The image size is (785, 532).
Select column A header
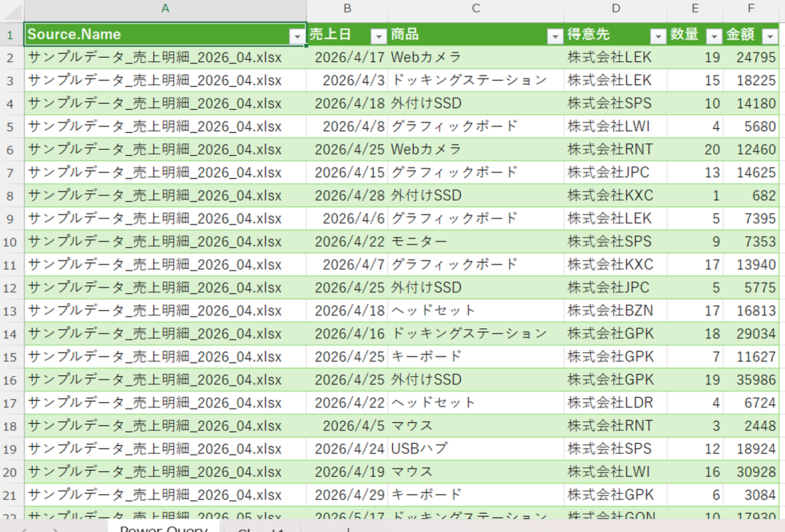(x=165, y=9)
